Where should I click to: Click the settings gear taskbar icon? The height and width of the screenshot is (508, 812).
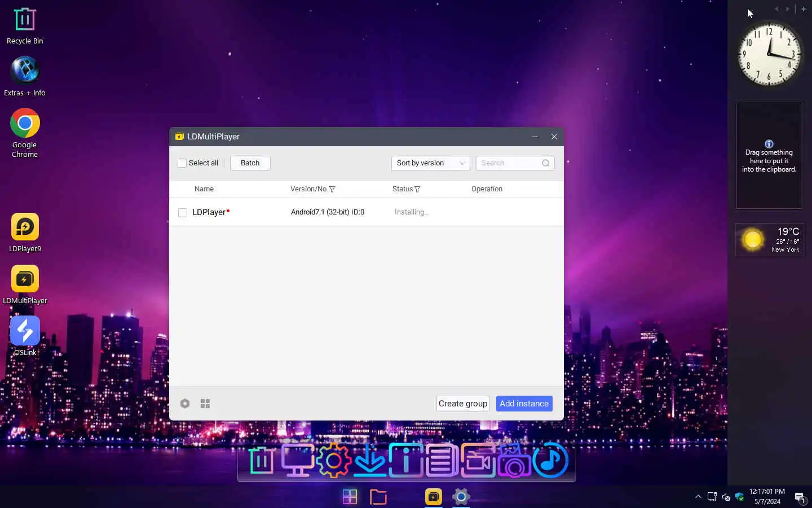(x=461, y=497)
